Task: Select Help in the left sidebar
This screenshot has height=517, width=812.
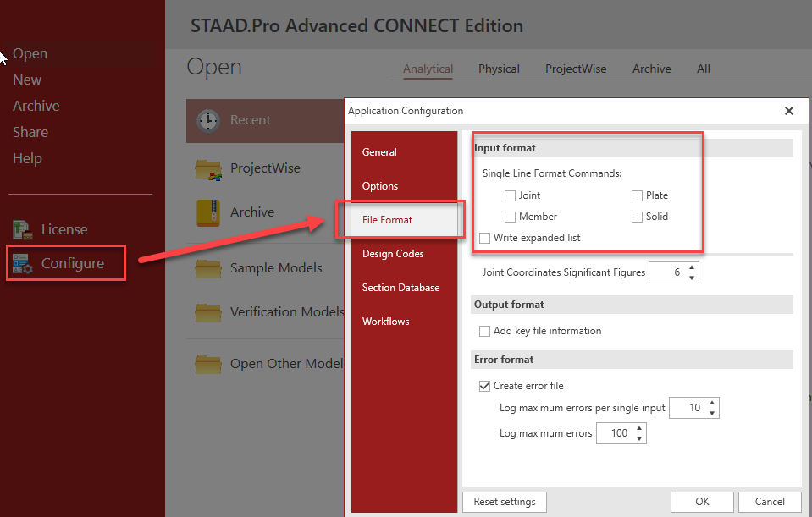Action: coord(27,158)
